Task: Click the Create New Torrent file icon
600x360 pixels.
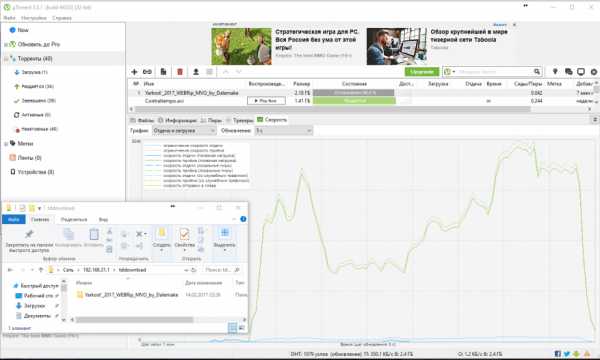Action: coord(163,72)
